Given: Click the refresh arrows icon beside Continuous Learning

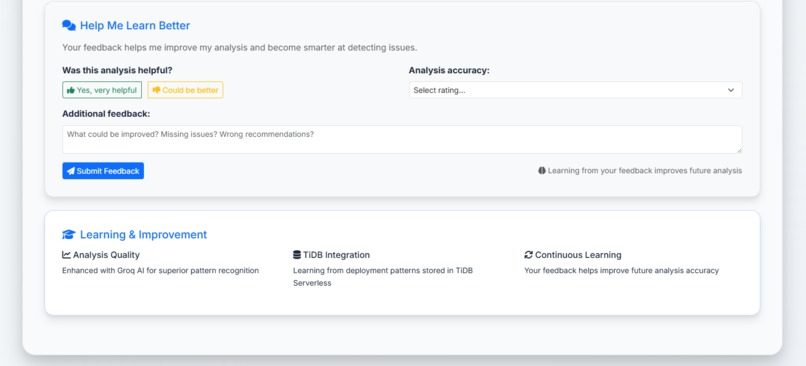Looking at the screenshot, I should [528, 255].
